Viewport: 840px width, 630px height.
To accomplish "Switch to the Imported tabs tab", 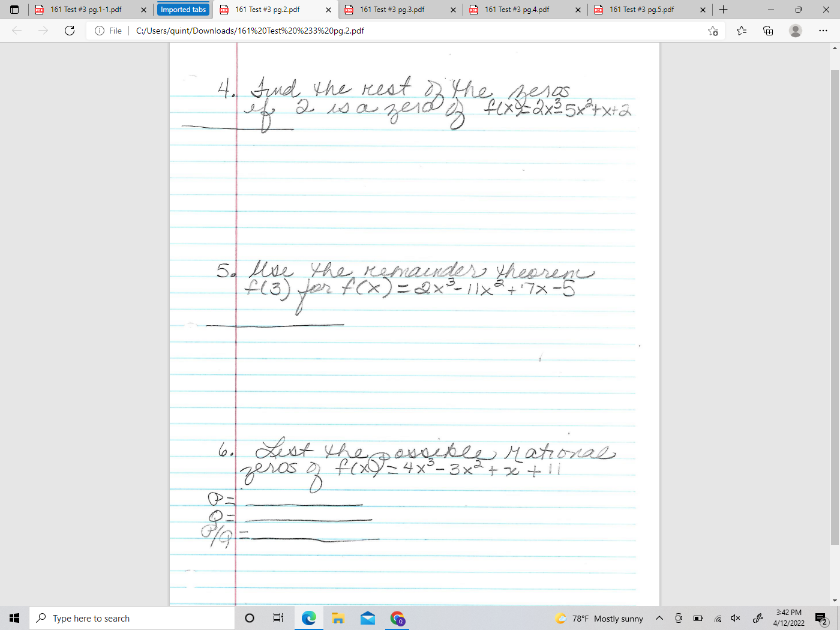I will click(183, 9).
